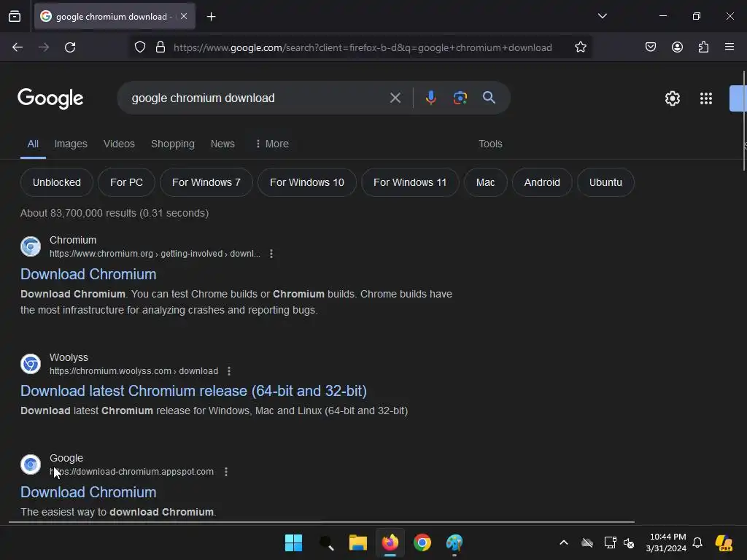Image resolution: width=747 pixels, height=560 pixels.
Task: Open more options for Woolyss result
Action: (x=229, y=371)
